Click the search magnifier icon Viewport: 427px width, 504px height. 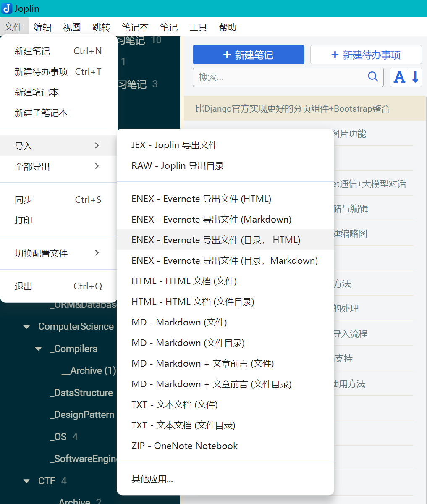coord(372,77)
